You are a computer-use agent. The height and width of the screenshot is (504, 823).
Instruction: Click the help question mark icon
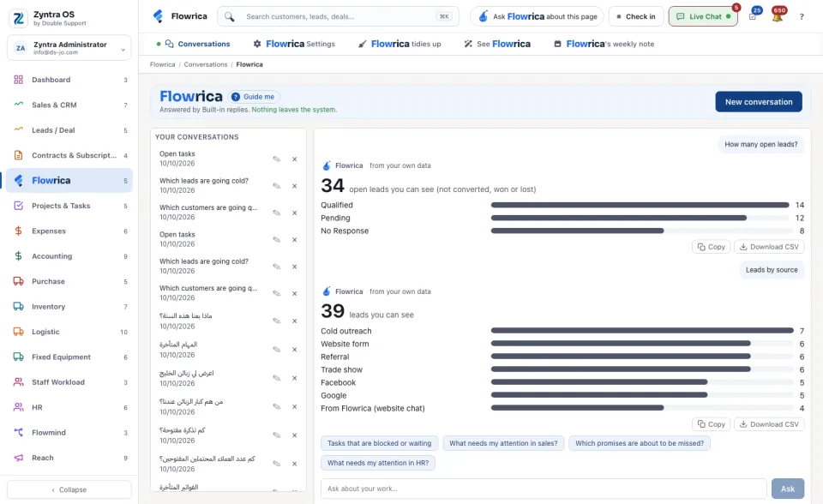(x=802, y=17)
